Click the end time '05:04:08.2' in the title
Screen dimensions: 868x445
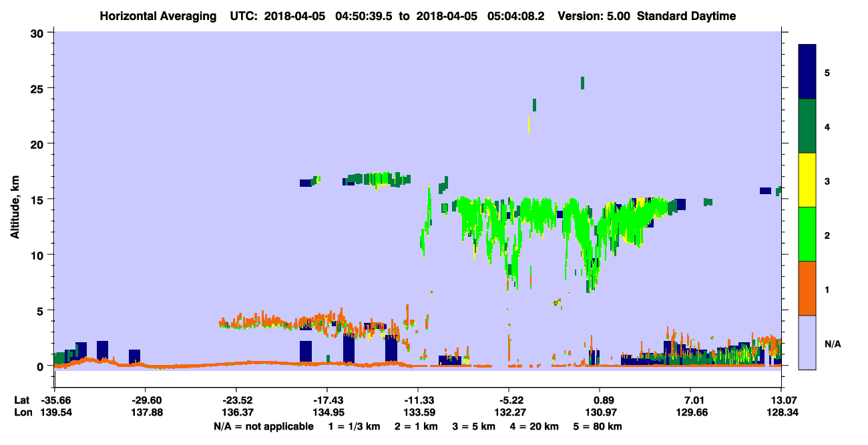point(516,16)
